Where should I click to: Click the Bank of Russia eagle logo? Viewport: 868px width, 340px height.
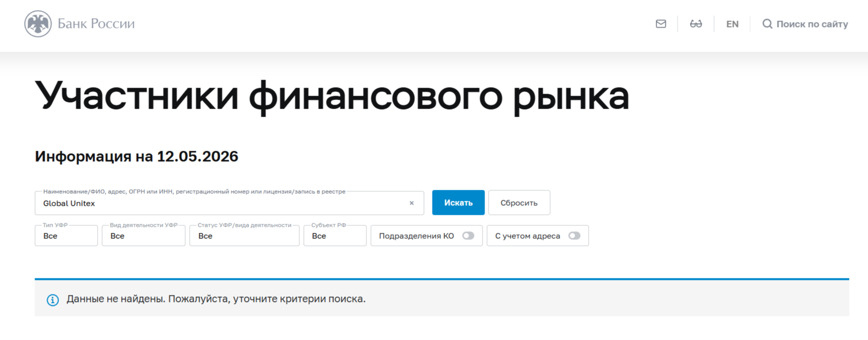tap(38, 24)
